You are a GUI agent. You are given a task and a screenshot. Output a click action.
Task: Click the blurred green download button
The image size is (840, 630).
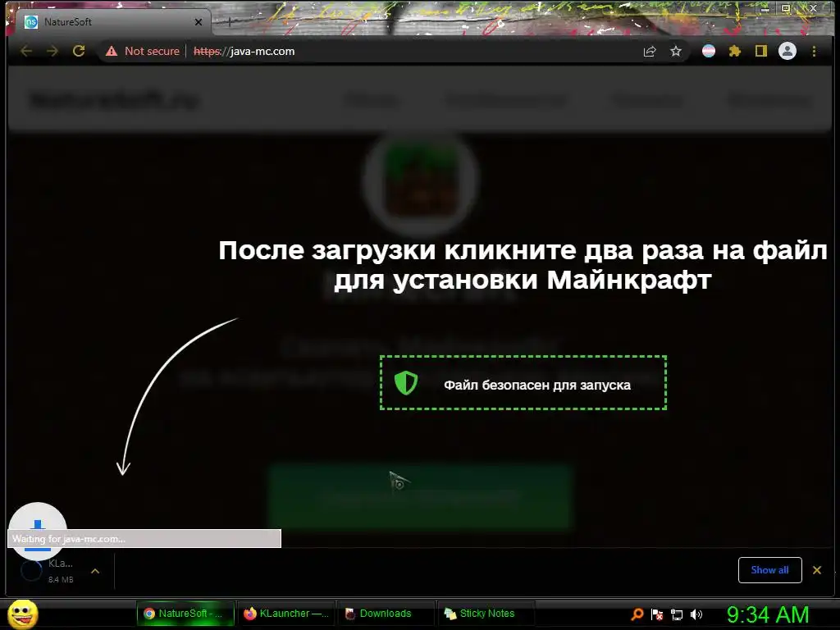pos(421,496)
